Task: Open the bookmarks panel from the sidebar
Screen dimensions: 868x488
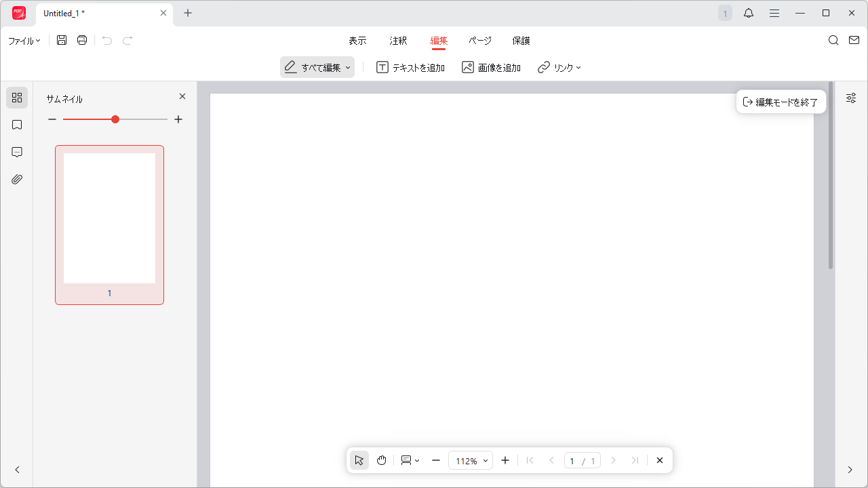Action: tap(17, 125)
